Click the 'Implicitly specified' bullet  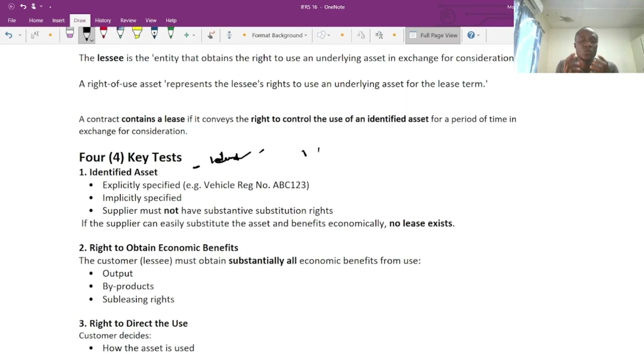142,198
